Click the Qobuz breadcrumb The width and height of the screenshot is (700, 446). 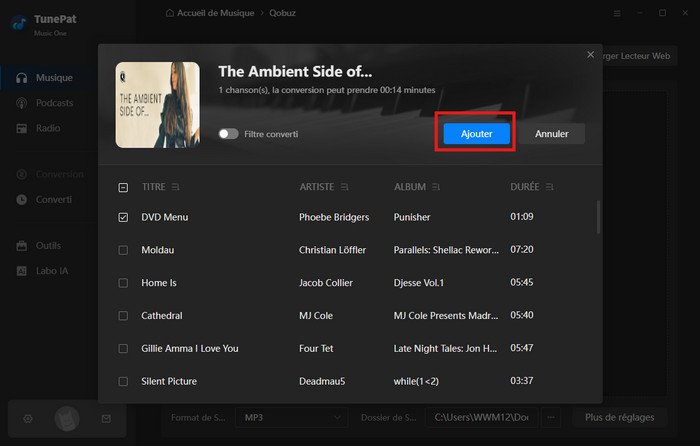(x=282, y=13)
